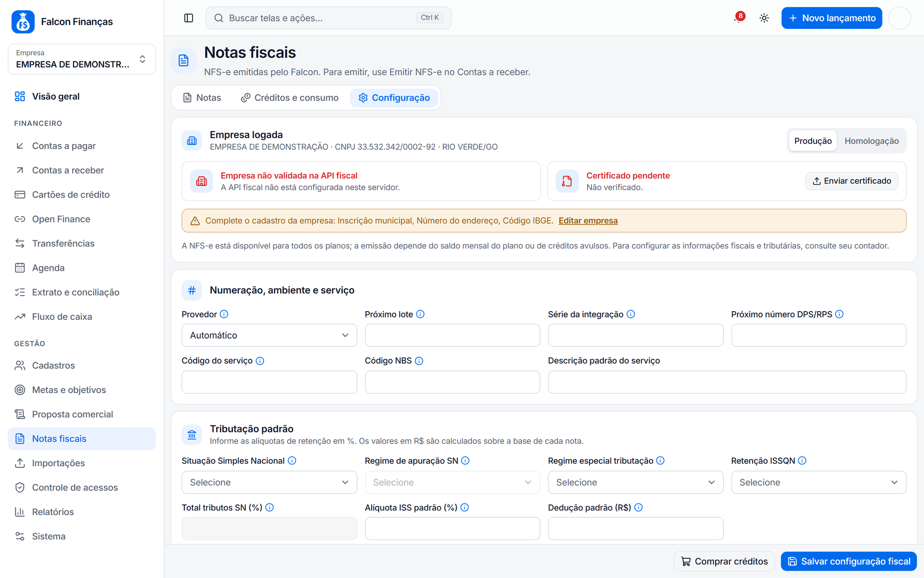Show info for Série da integração

click(631, 314)
